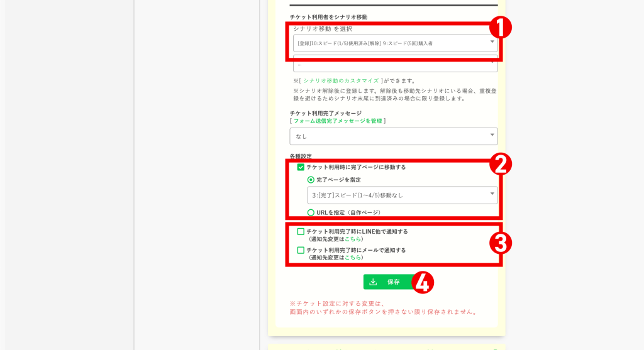The image size is (644, 350).
Task: Select 完了ページを指定 radio button
Action: click(x=311, y=180)
